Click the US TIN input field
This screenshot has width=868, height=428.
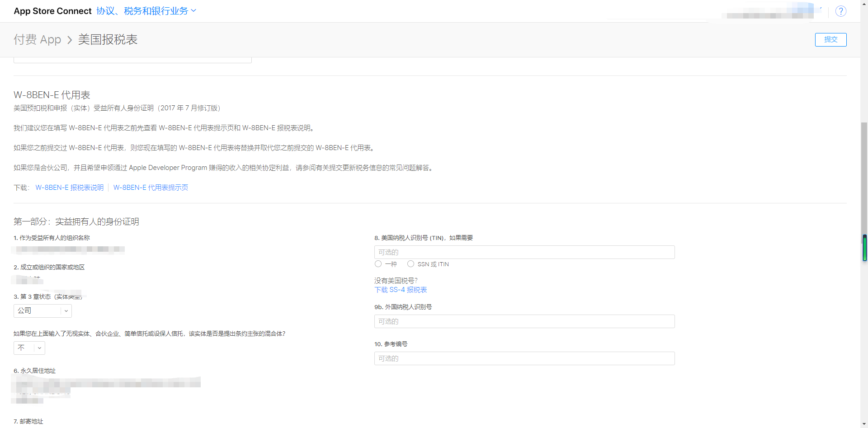point(524,252)
